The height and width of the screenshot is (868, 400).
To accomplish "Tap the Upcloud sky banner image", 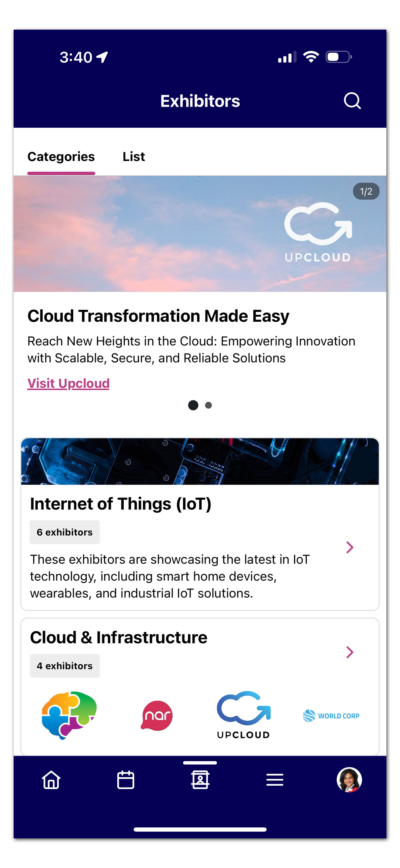I will (x=200, y=234).
